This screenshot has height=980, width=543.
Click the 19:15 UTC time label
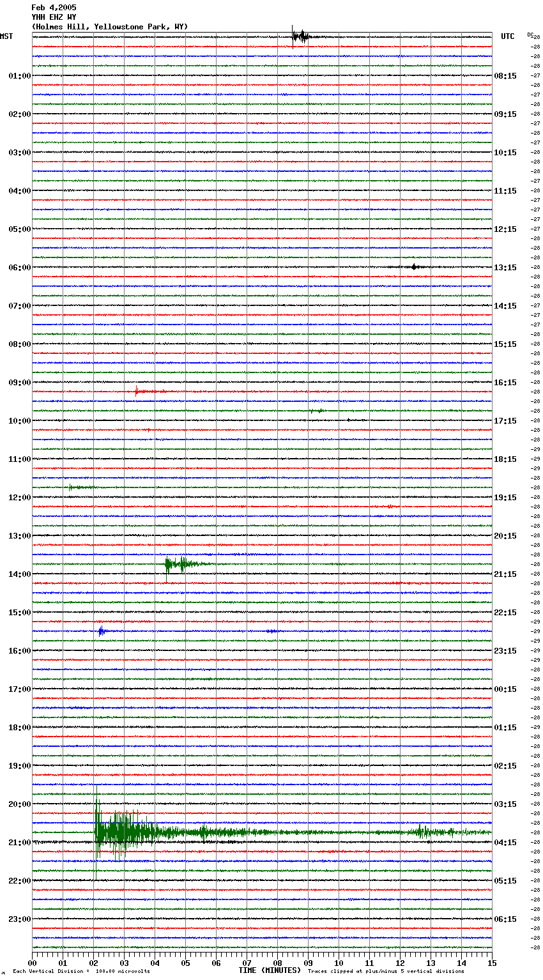coord(505,498)
